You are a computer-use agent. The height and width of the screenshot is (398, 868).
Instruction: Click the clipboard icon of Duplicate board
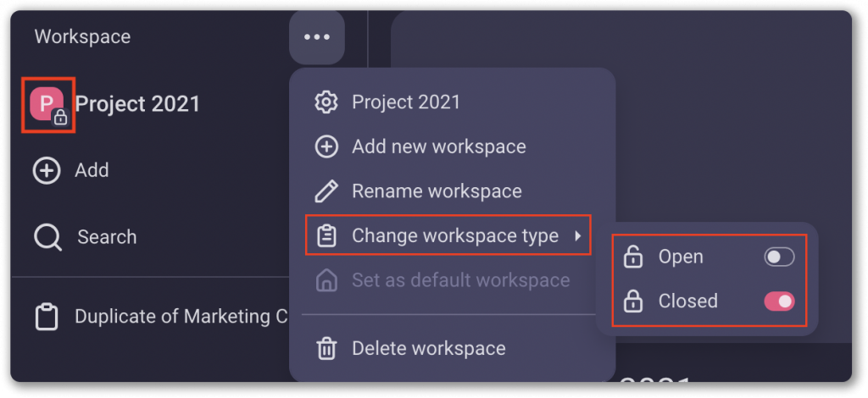tap(46, 317)
